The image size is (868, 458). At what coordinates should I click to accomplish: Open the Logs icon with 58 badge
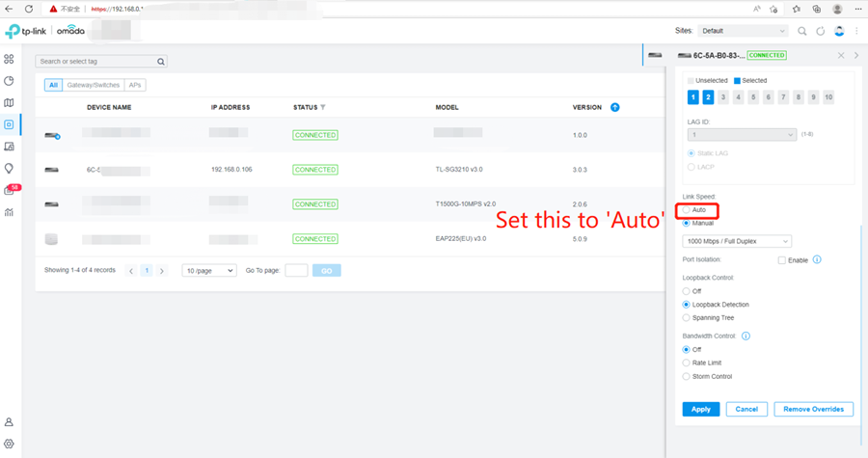[10, 190]
